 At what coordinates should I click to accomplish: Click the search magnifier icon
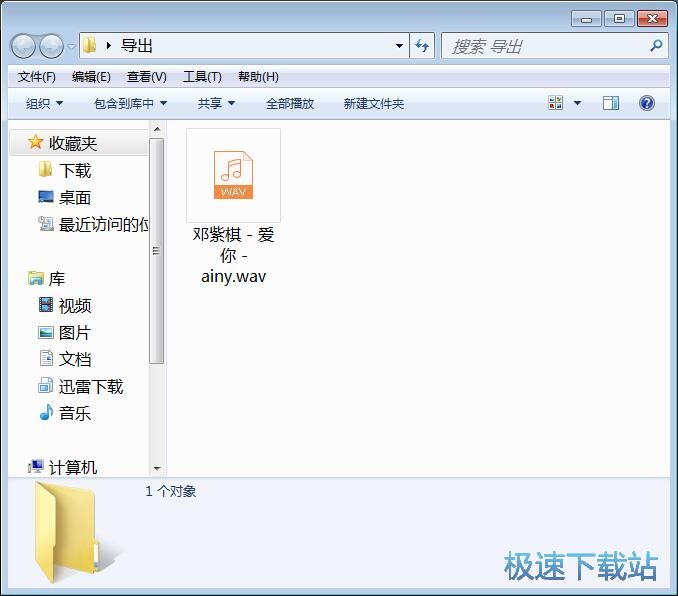pyautogui.click(x=656, y=45)
